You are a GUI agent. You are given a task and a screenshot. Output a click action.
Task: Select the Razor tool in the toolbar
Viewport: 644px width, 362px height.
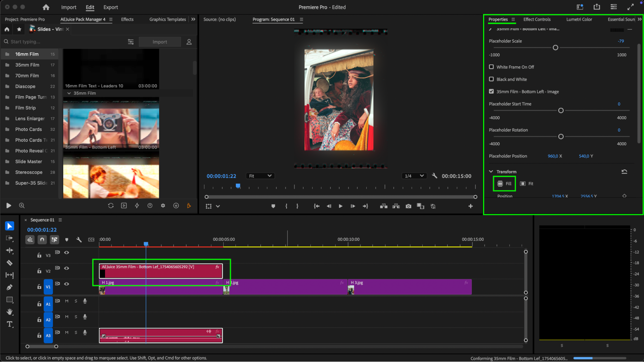coord(9,263)
